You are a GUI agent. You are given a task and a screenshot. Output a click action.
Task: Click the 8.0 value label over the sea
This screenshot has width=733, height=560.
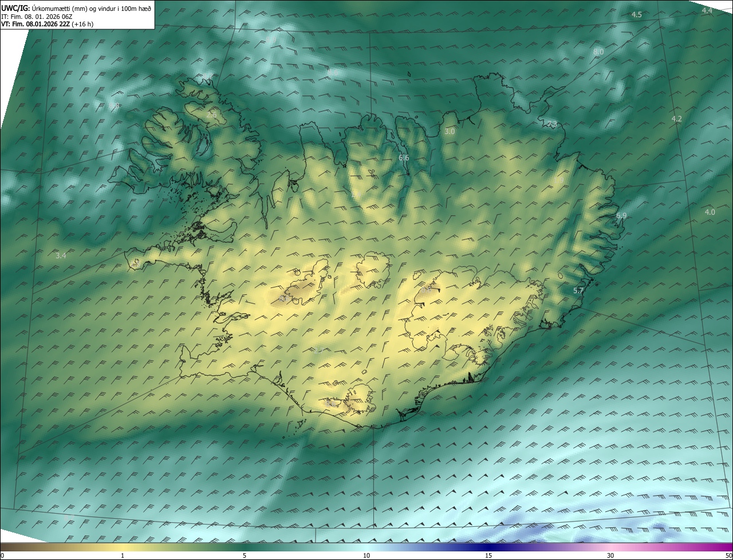coord(598,52)
